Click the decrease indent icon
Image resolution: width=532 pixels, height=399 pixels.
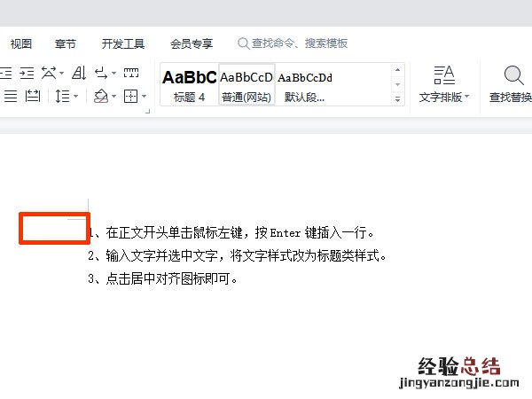[5, 73]
